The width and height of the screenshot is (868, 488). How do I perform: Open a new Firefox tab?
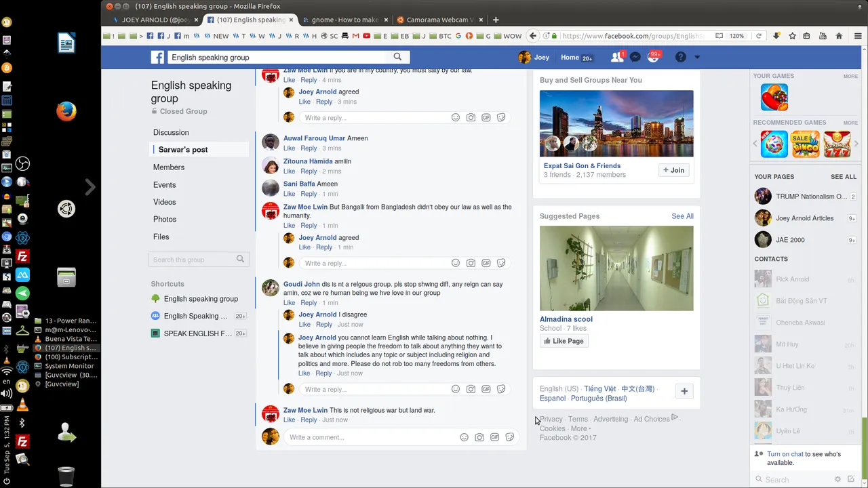pyautogui.click(x=496, y=20)
